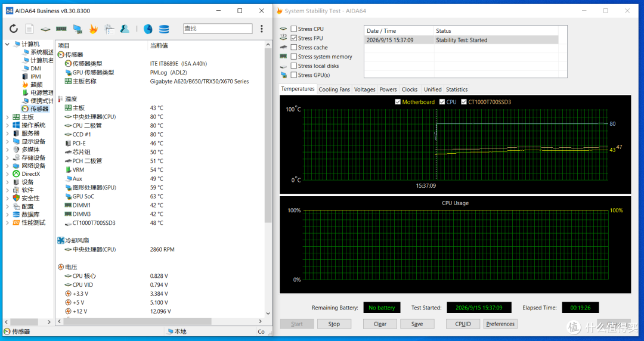This screenshot has height=341, width=644.
Task: Click the monitor diagnostics toolbar icon
Action: [77, 29]
